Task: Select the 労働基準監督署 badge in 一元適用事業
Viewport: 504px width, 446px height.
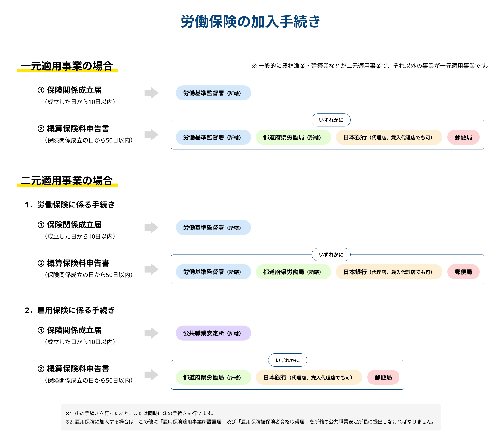Action: [213, 93]
